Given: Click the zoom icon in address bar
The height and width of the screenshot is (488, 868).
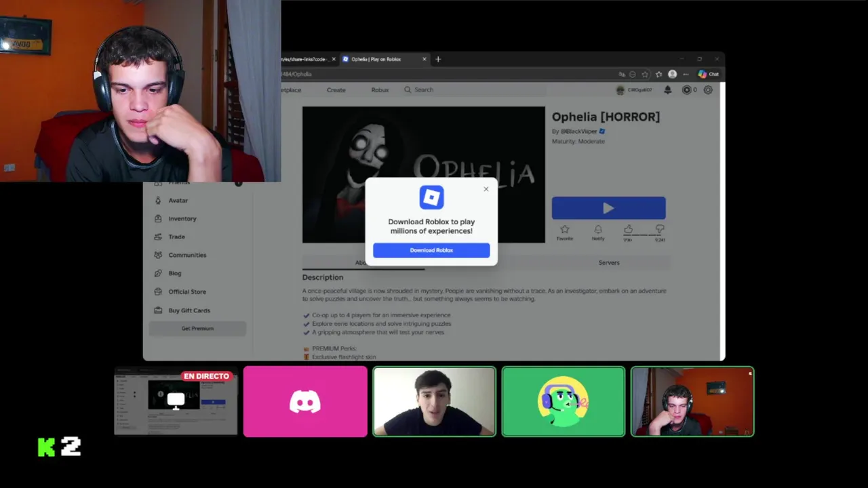Looking at the screenshot, I should pos(633,74).
